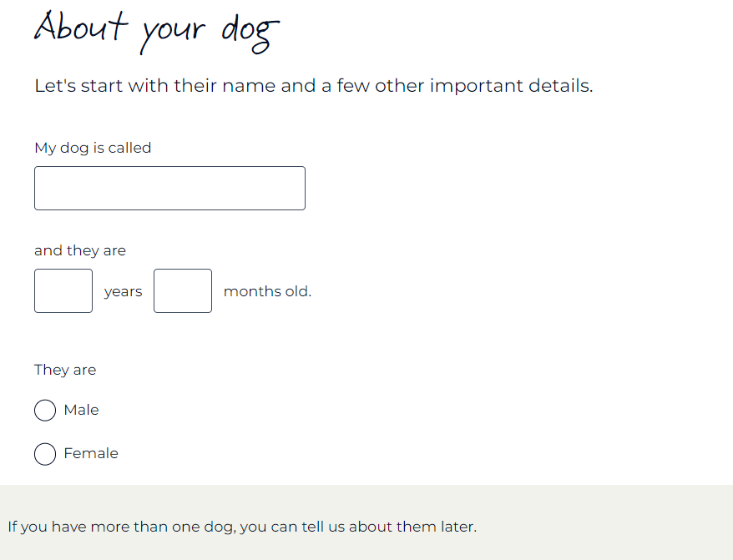The image size is (733, 560).
Task: Focus the years age input box
Action: tap(63, 290)
